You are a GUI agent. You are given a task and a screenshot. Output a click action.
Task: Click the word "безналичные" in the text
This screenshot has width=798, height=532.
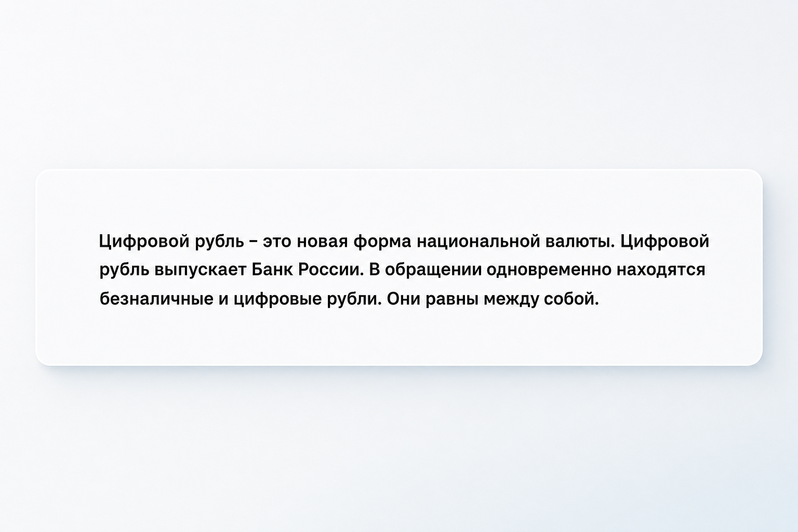pos(155,299)
